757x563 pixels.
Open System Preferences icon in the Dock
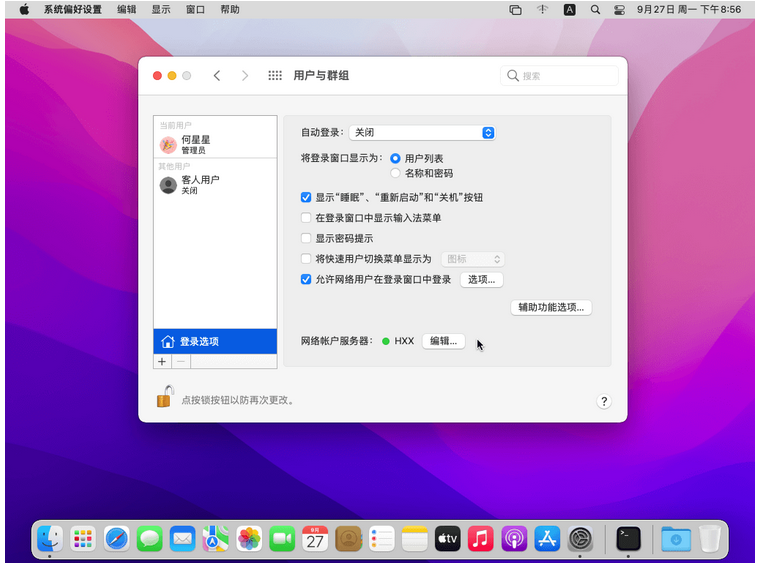tap(580, 538)
